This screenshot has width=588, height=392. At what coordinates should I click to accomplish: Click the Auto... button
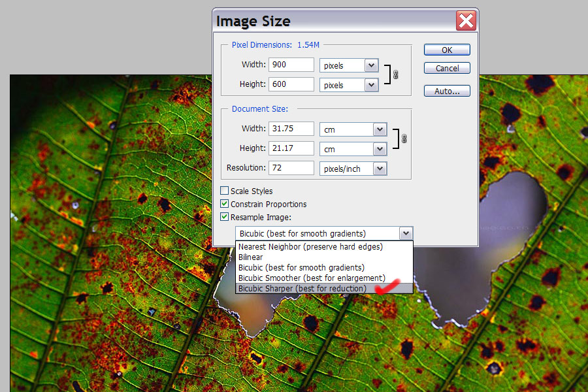[x=447, y=91]
